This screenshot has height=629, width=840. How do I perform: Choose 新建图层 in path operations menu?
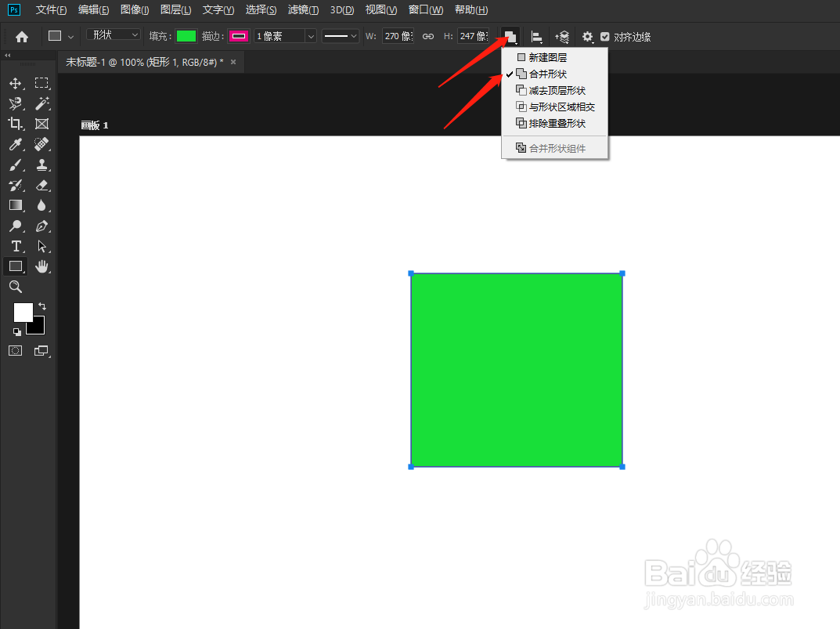(554, 57)
